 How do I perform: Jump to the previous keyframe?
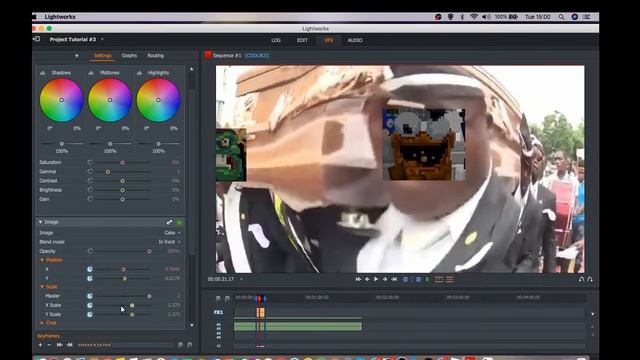pyautogui.click(x=60, y=345)
